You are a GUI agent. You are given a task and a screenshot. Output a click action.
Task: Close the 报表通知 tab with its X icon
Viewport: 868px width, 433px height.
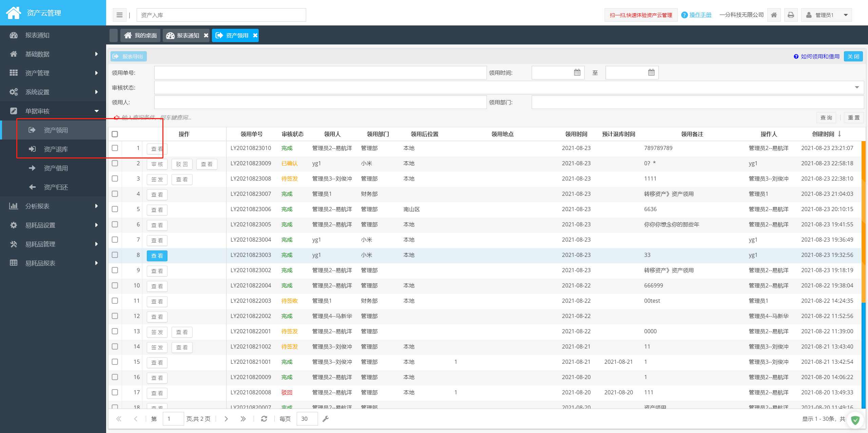[x=206, y=35]
